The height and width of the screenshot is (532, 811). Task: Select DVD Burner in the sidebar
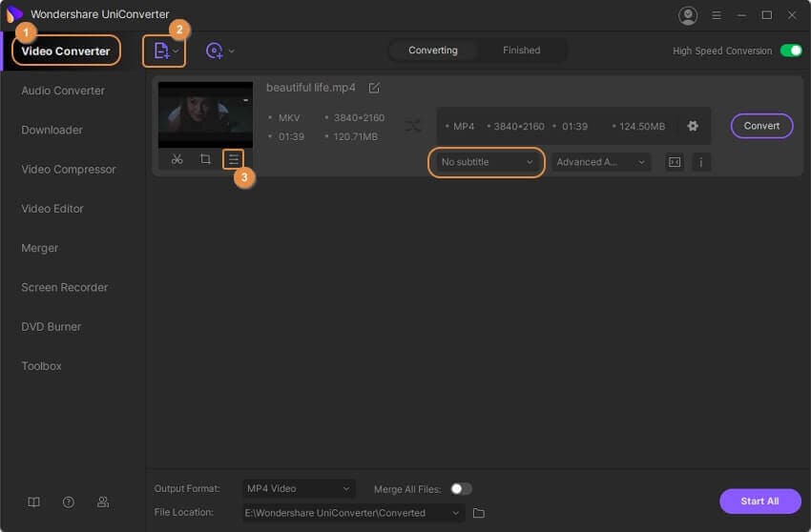click(x=52, y=327)
